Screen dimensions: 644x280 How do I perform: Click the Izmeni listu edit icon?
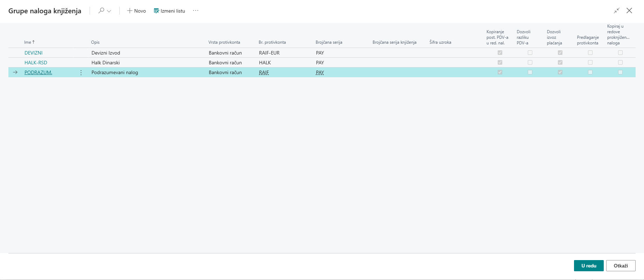tap(156, 11)
